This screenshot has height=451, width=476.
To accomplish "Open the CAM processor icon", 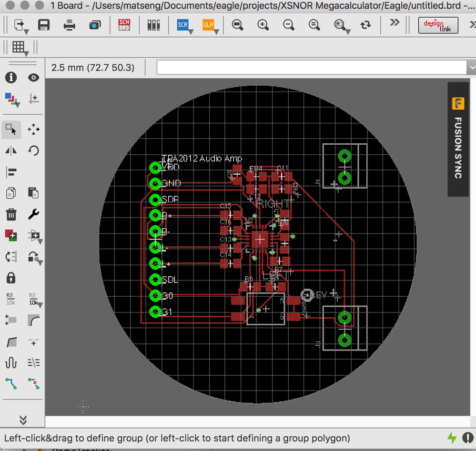I will [95, 25].
